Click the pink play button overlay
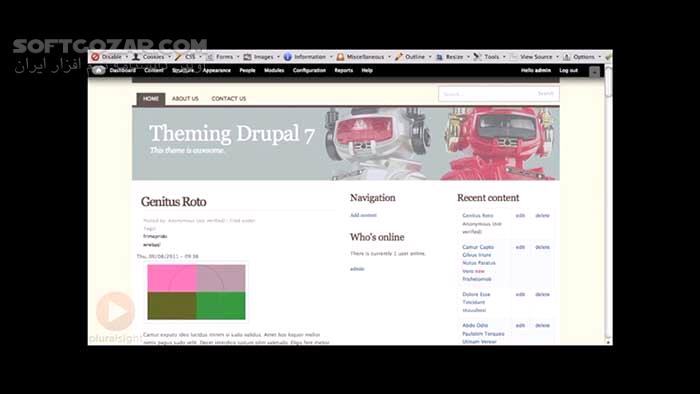Viewport: 700px width, 394px height. click(115, 311)
